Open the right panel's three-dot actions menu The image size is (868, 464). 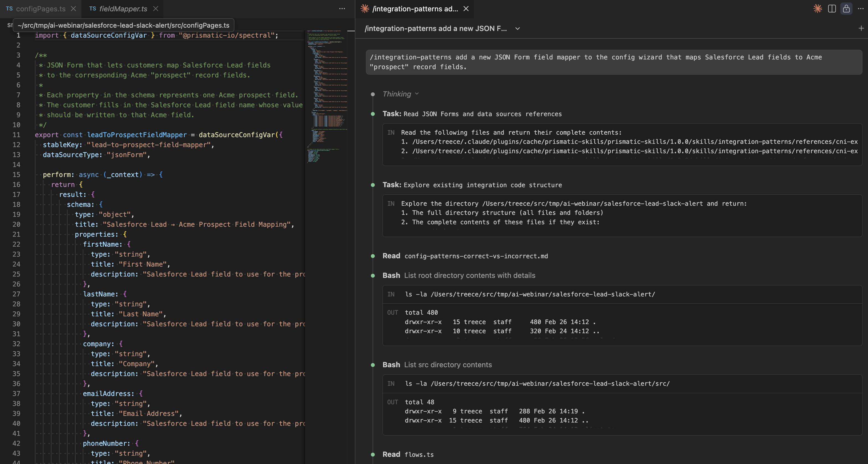tap(861, 9)
